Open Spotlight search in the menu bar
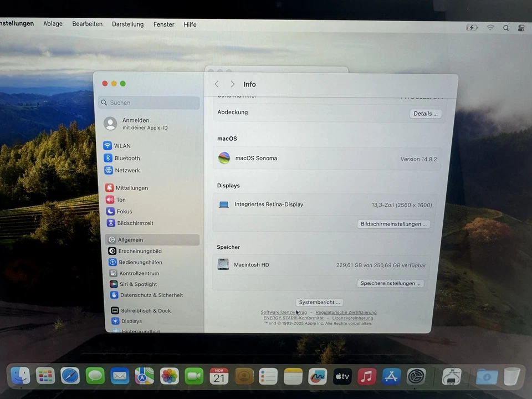The width and height of the screenshot is (532, 399). (x=506, y=28)
